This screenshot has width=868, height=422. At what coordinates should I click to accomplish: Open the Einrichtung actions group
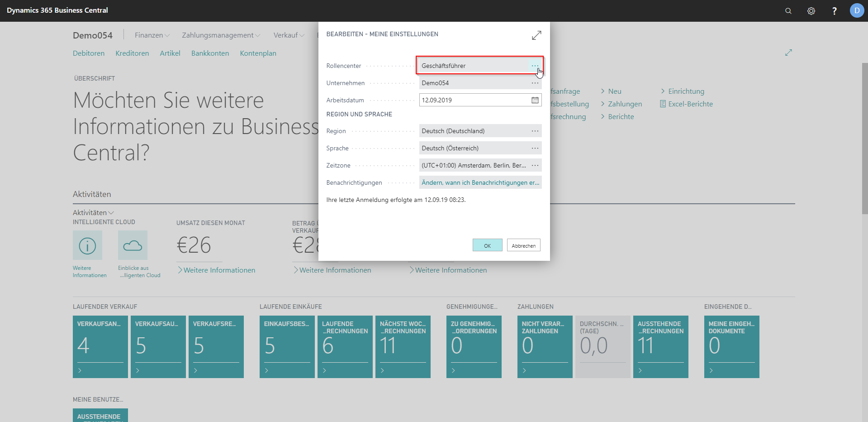tap(682, 91)
